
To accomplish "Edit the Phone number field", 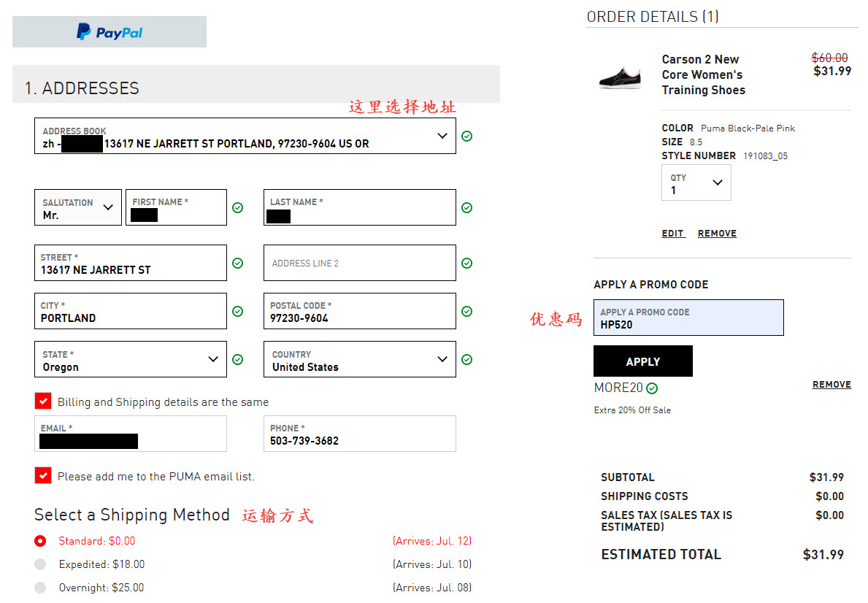I will (360, 434).
